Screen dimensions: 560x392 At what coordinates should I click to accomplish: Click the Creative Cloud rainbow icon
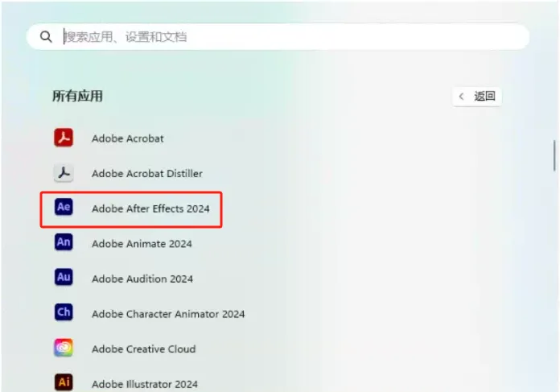point(64,348)
